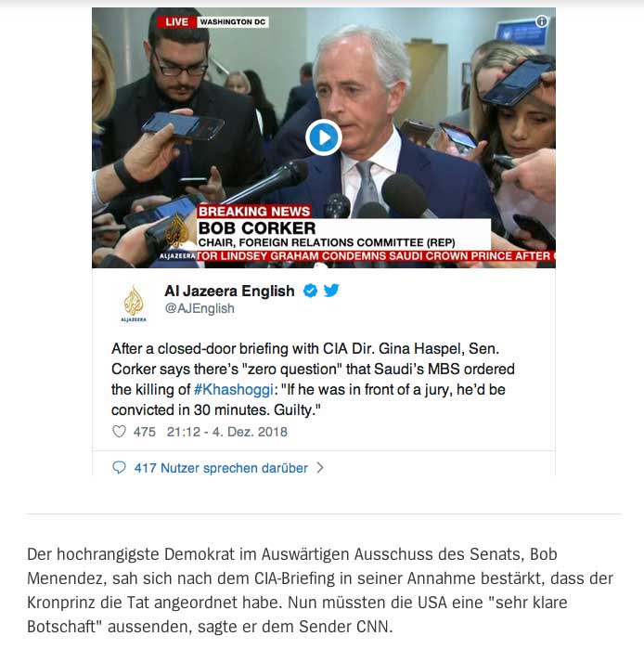Click the speech bubble reply icon
This screenshot has width=644, height=649.
[119, 468]
